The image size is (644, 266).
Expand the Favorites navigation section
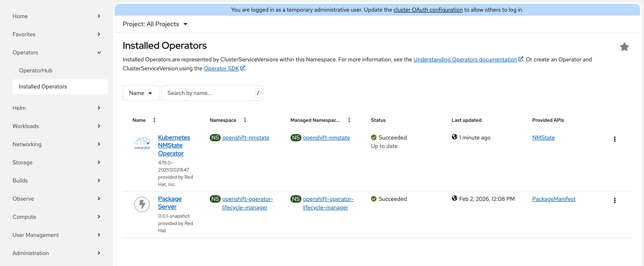point(57,34)
